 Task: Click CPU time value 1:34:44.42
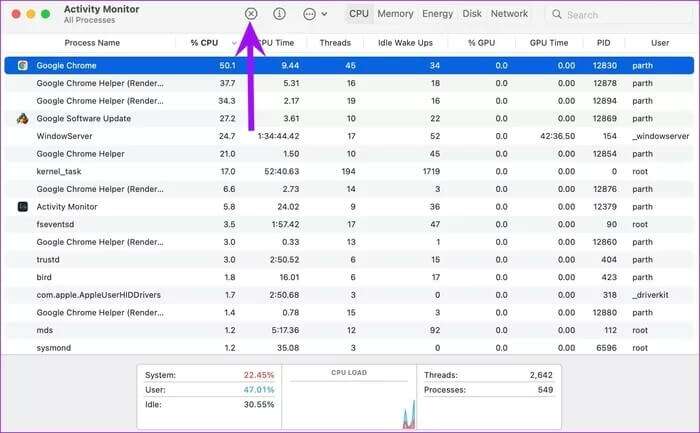coord(279,136)
